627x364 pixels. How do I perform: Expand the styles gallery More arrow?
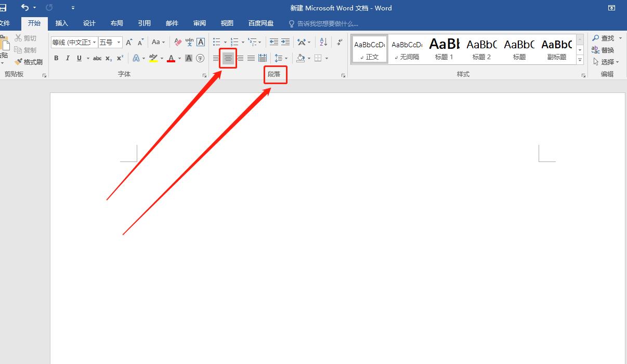pyautogui.click(x=580, y=60)
